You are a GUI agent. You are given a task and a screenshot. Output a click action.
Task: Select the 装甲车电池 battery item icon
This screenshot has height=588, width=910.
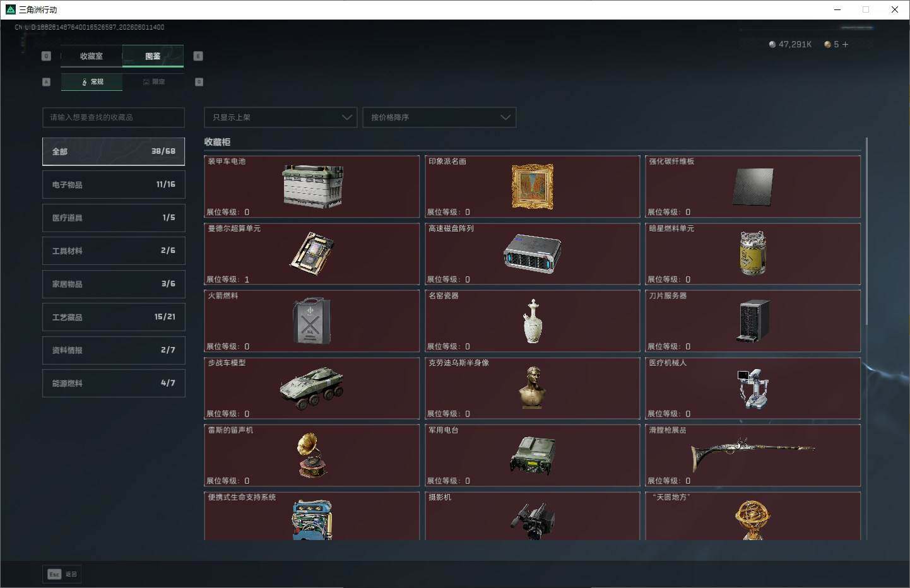pos(313,186)
